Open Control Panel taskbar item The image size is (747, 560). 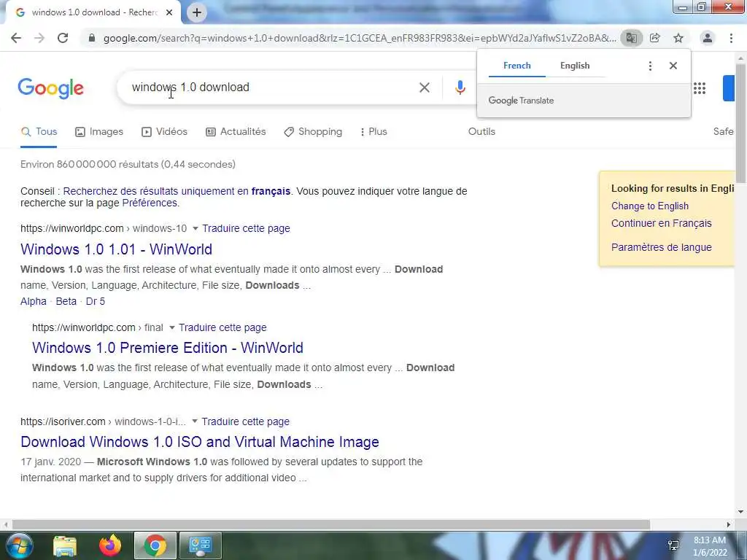point(200,545)
